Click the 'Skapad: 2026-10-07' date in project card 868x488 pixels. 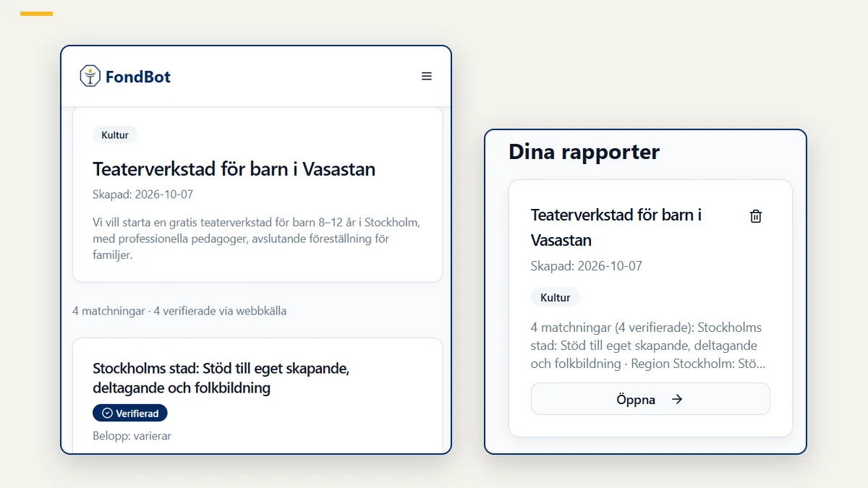pyautogui.click(x=143, y=194)
